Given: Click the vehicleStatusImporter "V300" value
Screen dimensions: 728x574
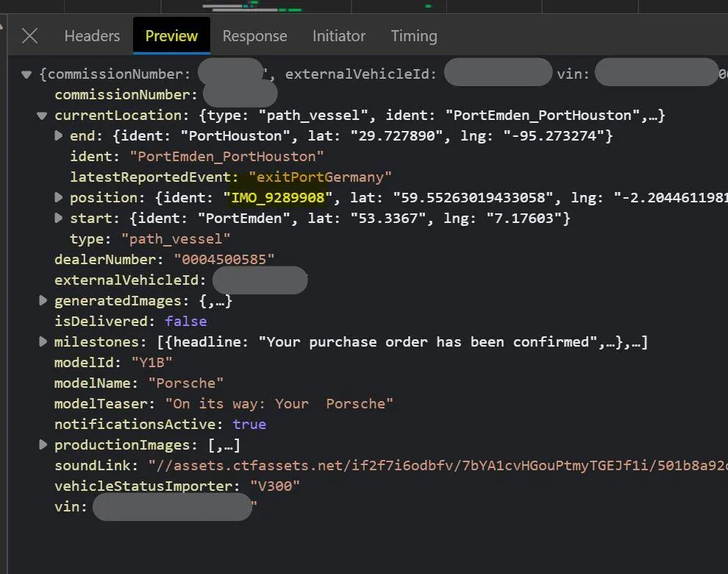Looking at the screenshot, I should [275, 486].
